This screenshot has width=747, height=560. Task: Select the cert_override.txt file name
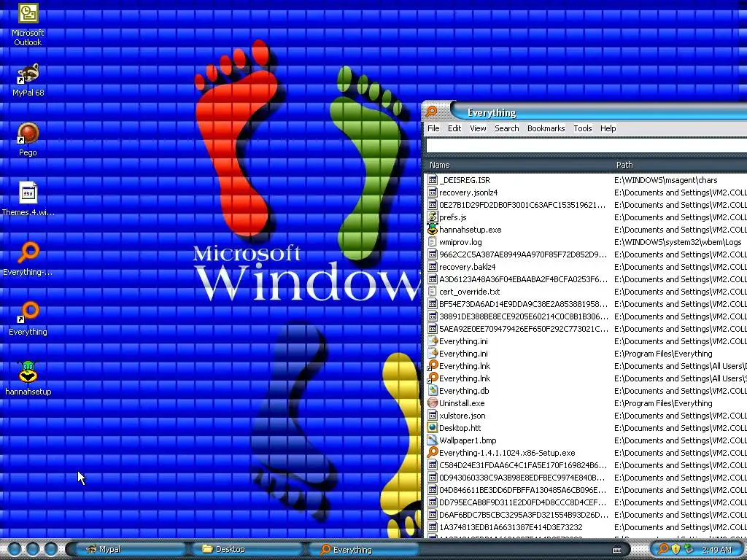click(469, 292)
